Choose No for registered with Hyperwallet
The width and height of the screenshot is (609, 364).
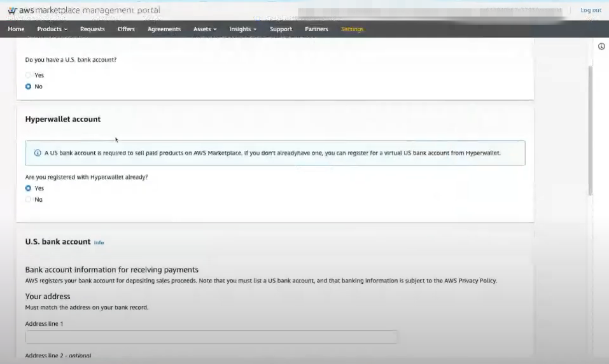click(x=29, y=200)
